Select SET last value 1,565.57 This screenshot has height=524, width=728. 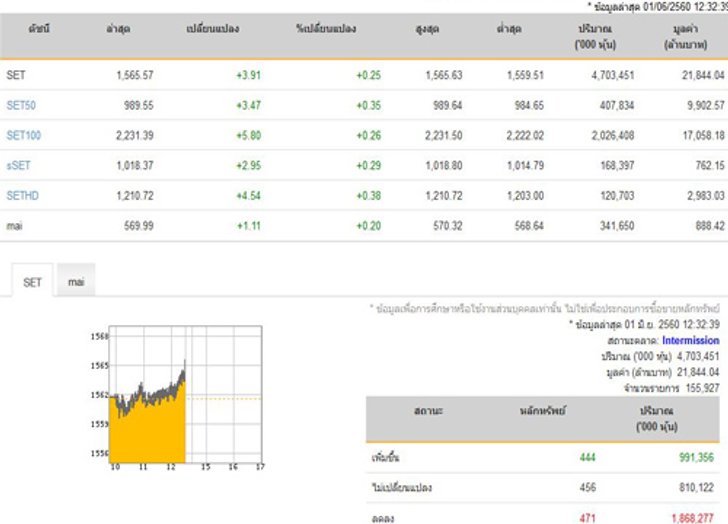point(135,75)
